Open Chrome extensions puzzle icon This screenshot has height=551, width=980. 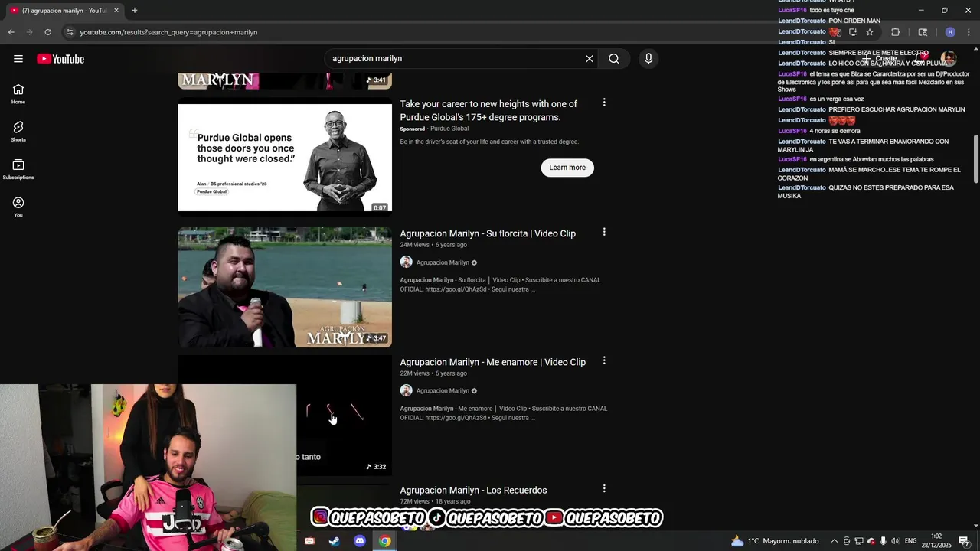[x=895, y=32]
